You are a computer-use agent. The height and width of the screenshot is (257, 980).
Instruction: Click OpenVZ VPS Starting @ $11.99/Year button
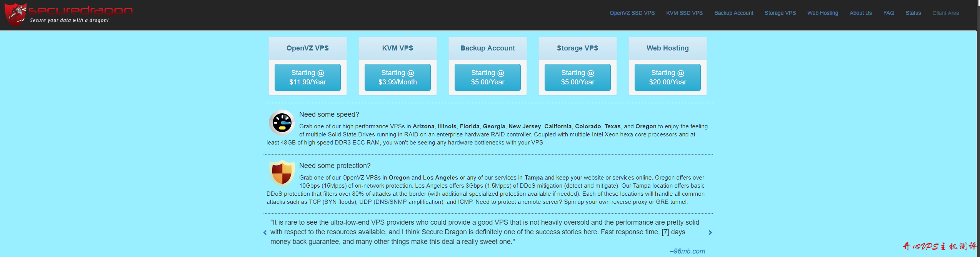pos(307,77)
